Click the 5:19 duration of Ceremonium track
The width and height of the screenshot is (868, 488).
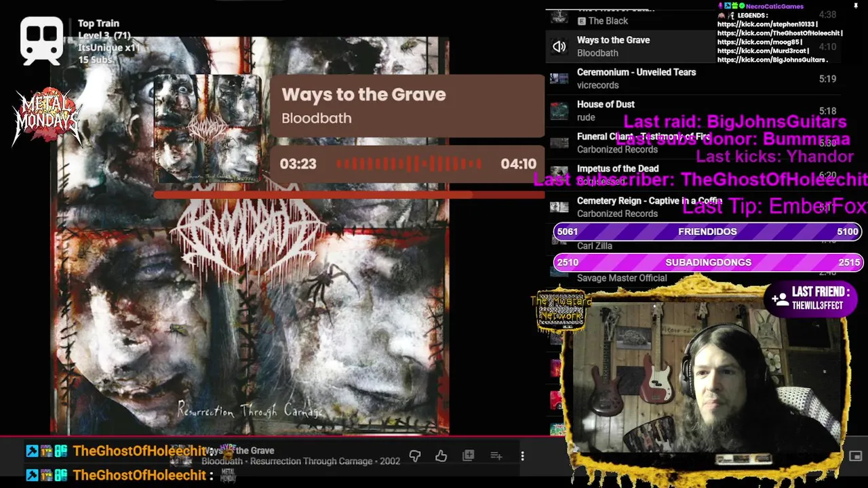(x=827, y=79)
